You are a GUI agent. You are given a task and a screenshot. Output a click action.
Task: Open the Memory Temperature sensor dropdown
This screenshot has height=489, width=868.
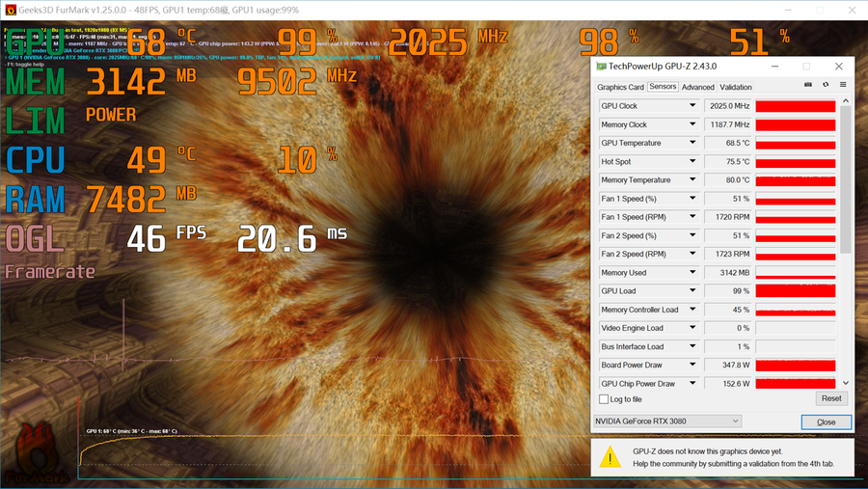coord(692,180)
